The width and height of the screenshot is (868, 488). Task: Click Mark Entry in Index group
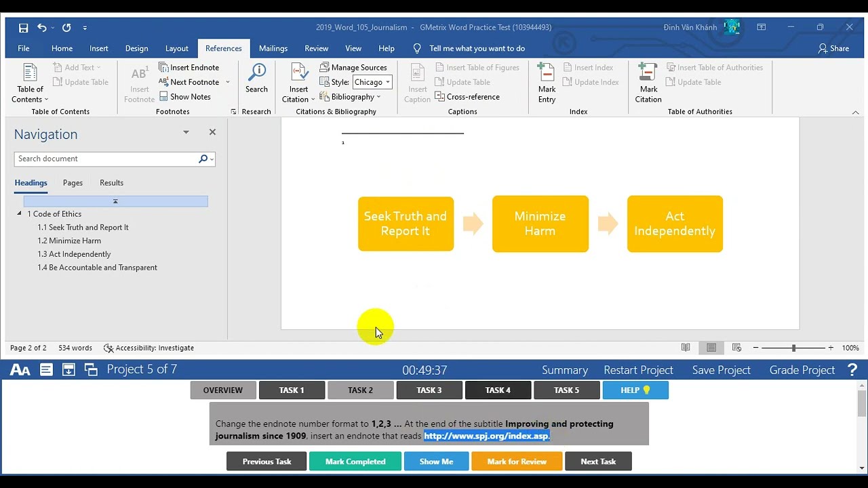(547, 83)
